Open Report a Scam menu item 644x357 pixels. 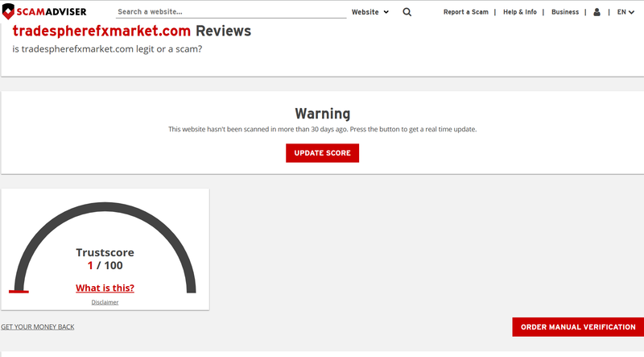point(466,12)
